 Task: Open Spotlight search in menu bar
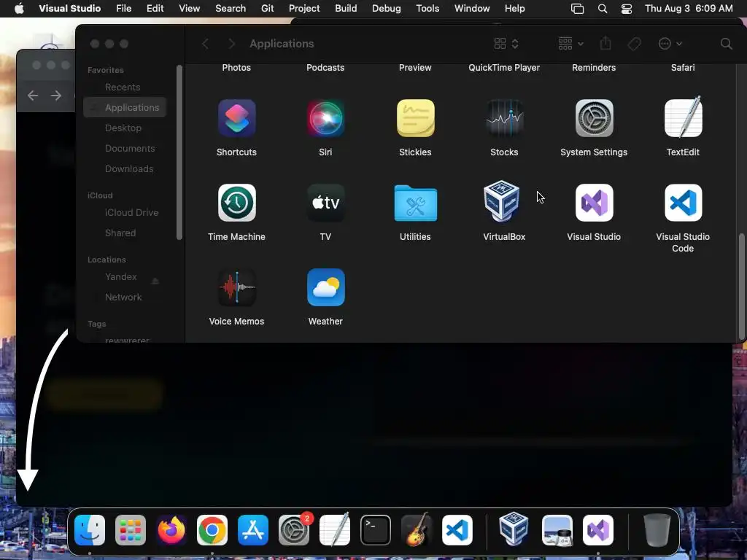click(603, 9)
